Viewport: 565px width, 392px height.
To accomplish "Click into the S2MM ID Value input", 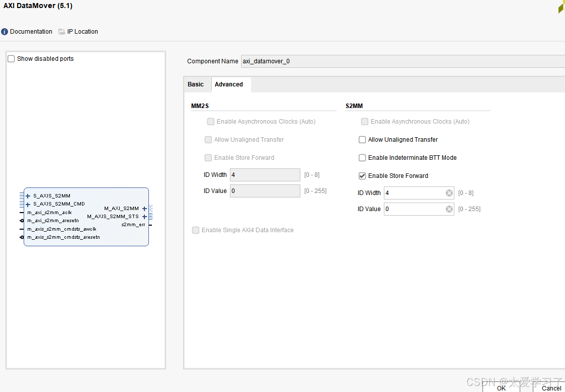I will click(413, 209).
